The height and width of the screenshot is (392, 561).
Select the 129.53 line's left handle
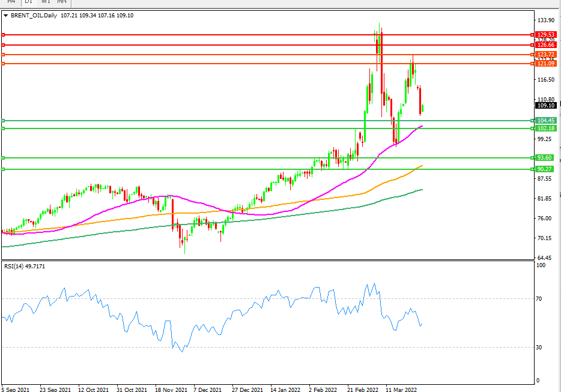tap(3, 35)
